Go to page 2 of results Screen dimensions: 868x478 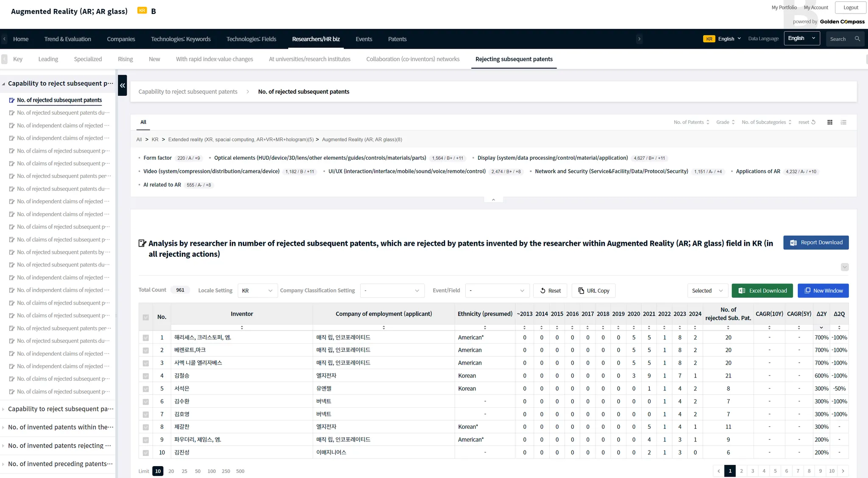click(741, 471)
